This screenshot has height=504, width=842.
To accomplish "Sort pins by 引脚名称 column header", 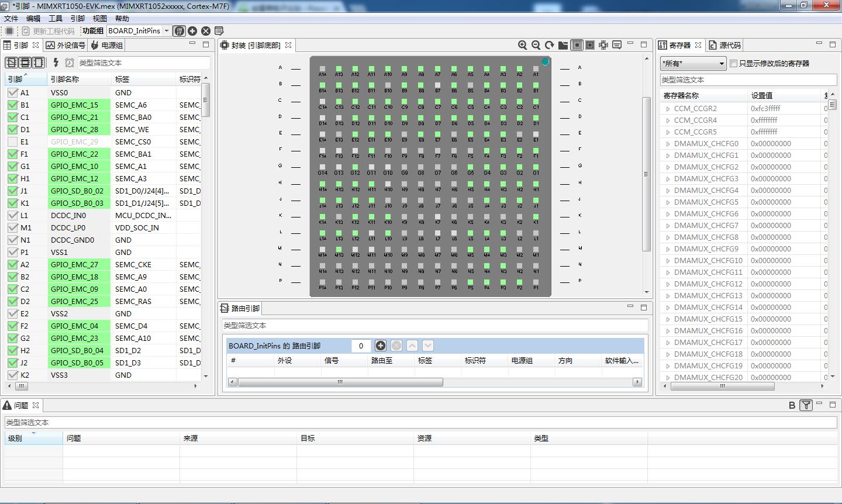I will point(79,79).
